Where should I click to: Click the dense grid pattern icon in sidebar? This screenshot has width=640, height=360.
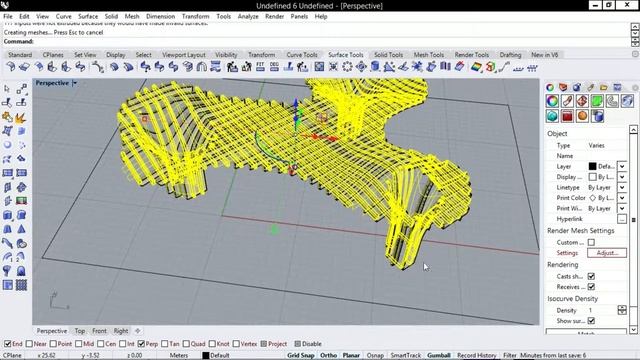pos(21,285)
